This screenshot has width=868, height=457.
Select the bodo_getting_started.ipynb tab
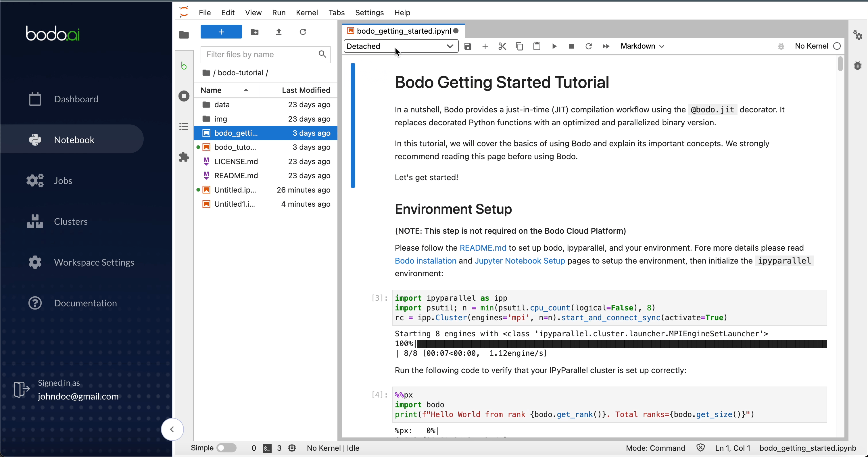click(x=403, y=31)
